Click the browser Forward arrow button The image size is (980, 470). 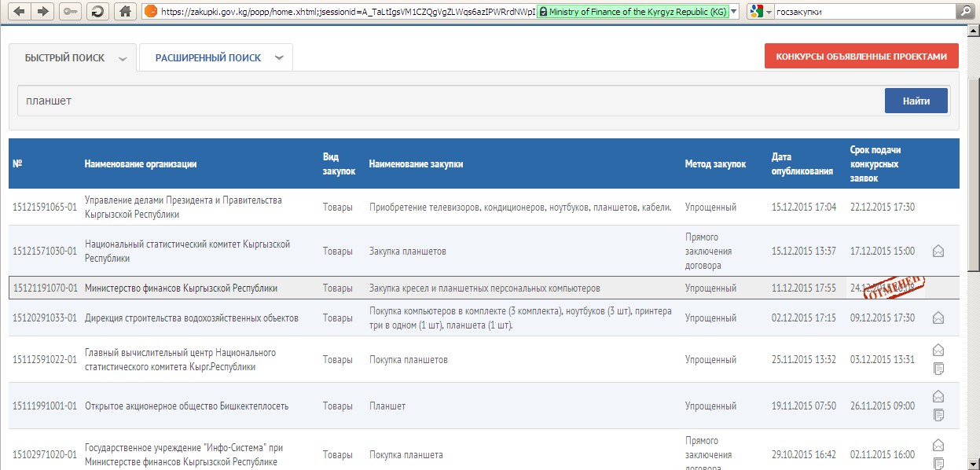click(42, 11)
